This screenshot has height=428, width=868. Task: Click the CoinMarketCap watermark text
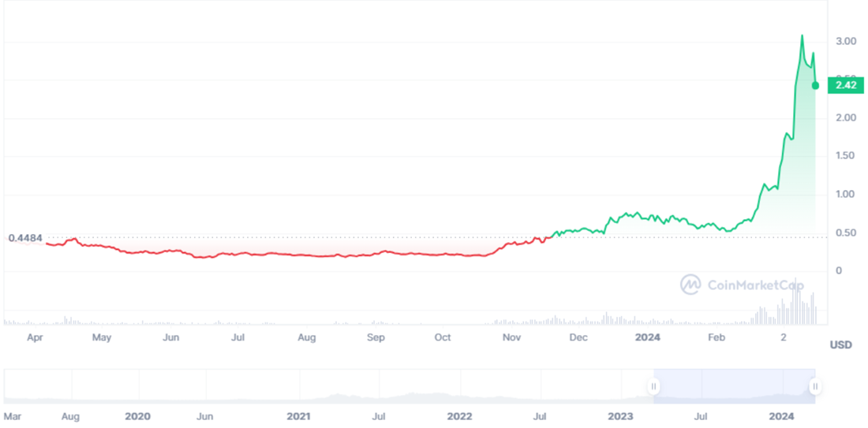[x=755, y=285]
